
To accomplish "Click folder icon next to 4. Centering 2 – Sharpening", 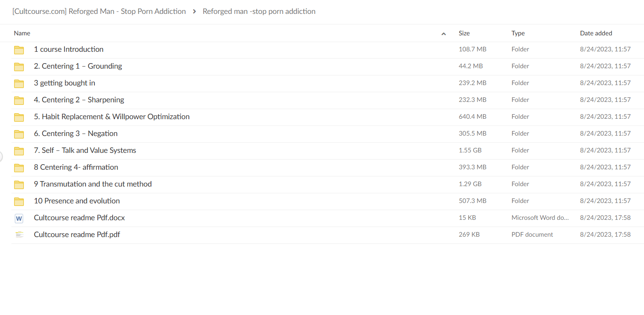I will [19, 100].
